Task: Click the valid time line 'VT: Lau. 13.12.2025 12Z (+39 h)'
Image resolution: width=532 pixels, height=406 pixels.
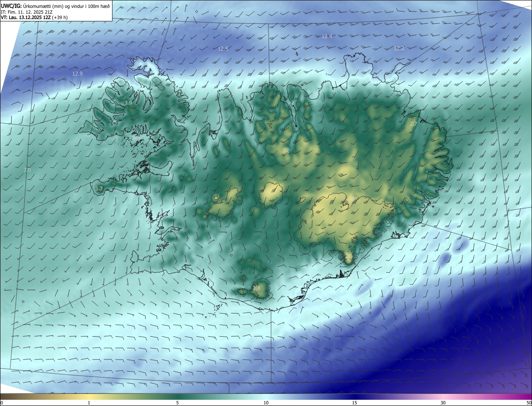Action: pos(34,18)
